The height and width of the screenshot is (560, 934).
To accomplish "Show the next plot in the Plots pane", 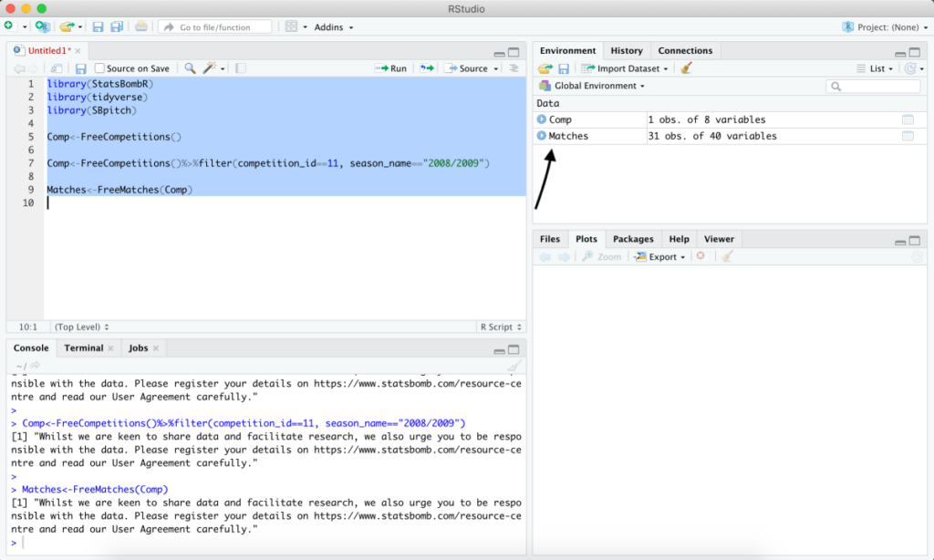I will tap(564, 257).
